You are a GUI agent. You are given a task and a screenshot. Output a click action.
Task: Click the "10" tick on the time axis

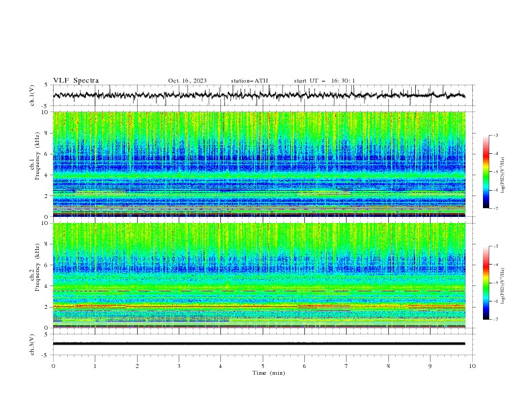pyautogui.click(x=472, y=366)
